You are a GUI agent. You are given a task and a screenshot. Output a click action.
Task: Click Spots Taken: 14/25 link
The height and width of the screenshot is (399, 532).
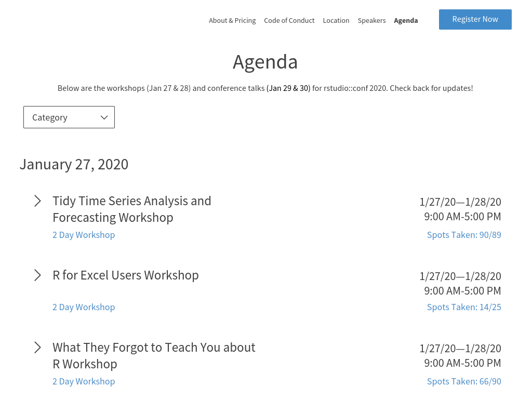(x=464, y=307)
